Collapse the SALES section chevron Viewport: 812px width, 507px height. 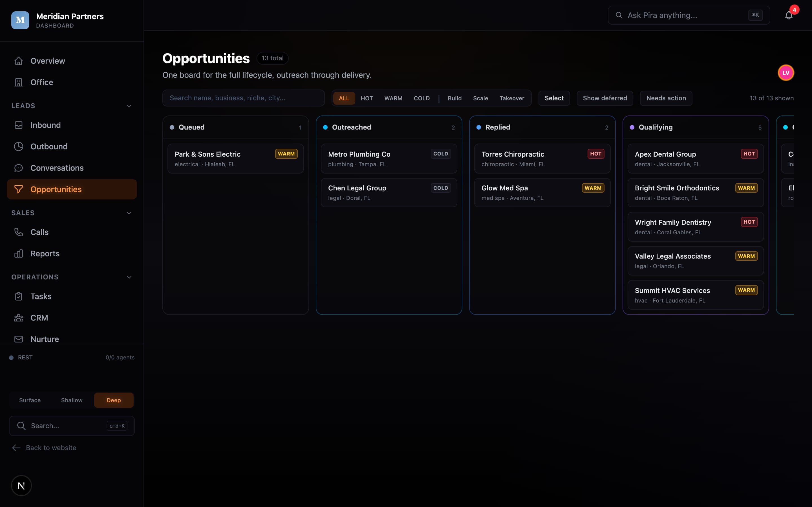tap(129, 213)
